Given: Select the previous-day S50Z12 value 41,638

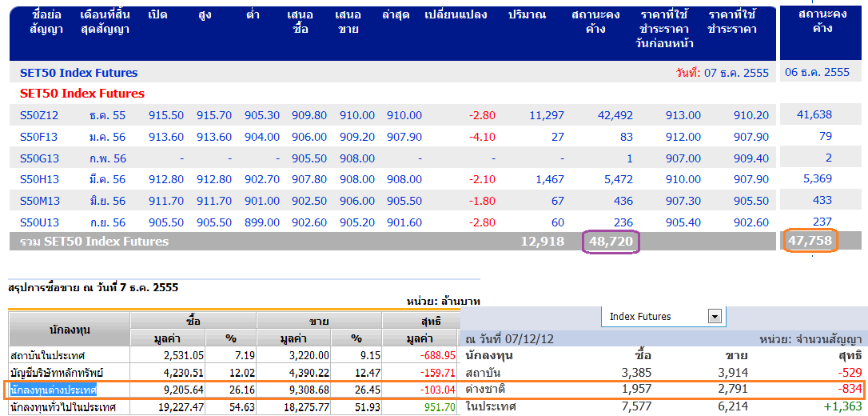Looking at the screenshot, I should [814, 115].
